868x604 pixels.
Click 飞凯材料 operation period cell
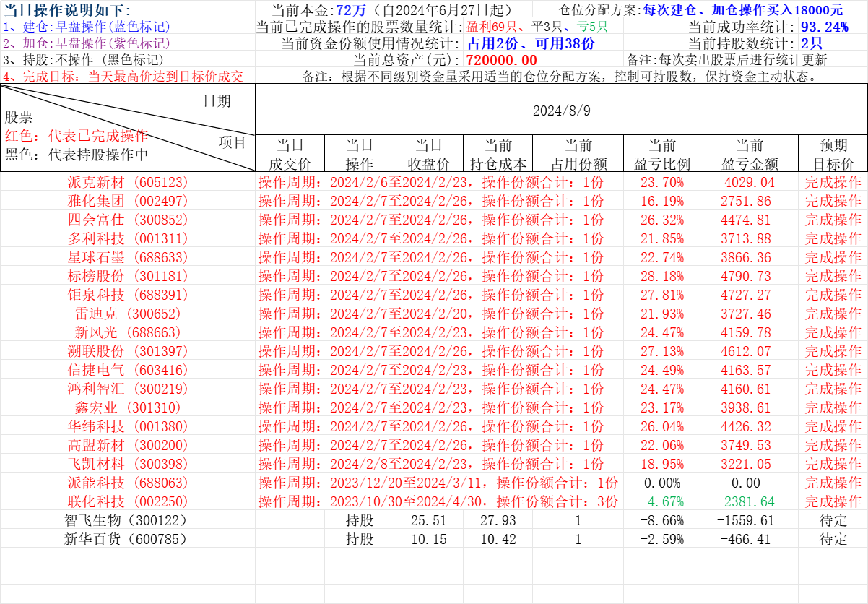[x=431, y=464]
